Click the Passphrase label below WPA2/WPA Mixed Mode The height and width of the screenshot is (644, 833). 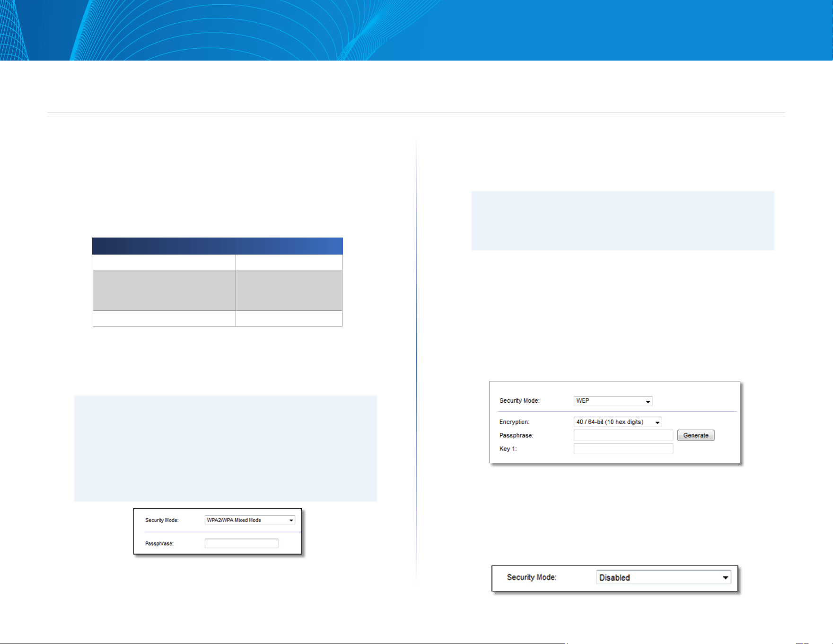[159, 544]
